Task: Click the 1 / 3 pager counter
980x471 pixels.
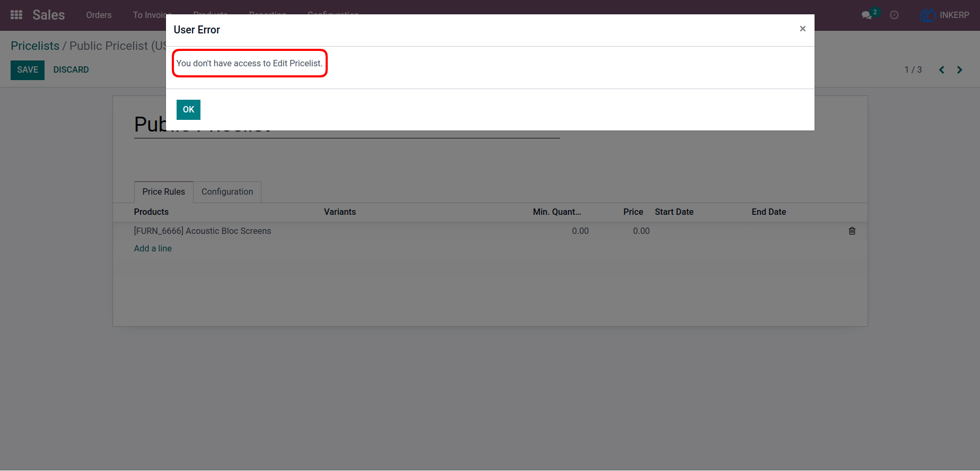Action: point(913,70)
